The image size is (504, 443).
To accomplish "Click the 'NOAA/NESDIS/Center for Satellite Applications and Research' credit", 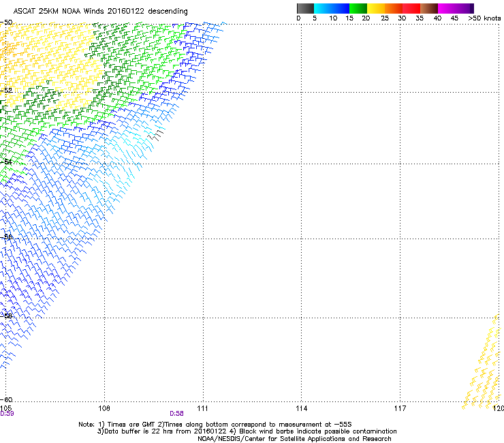I will [294, 439].
